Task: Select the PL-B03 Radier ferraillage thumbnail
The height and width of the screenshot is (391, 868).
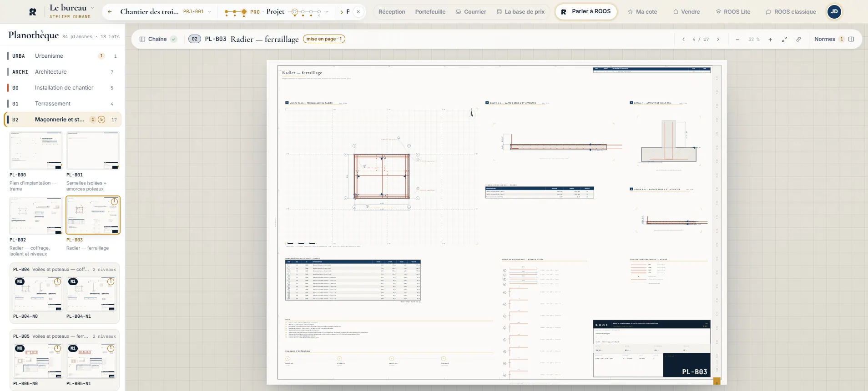Action: click(93, 216)
